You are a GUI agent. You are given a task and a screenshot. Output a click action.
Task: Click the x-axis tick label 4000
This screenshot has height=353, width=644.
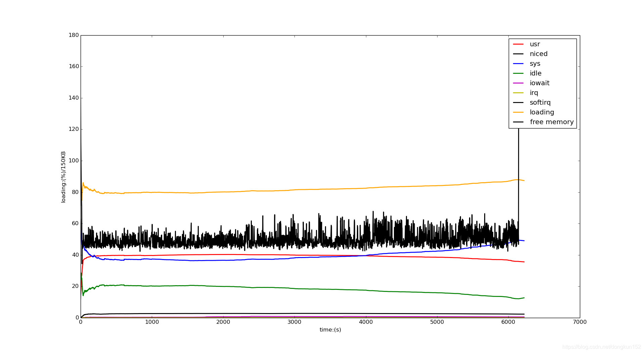click(366, 322)
